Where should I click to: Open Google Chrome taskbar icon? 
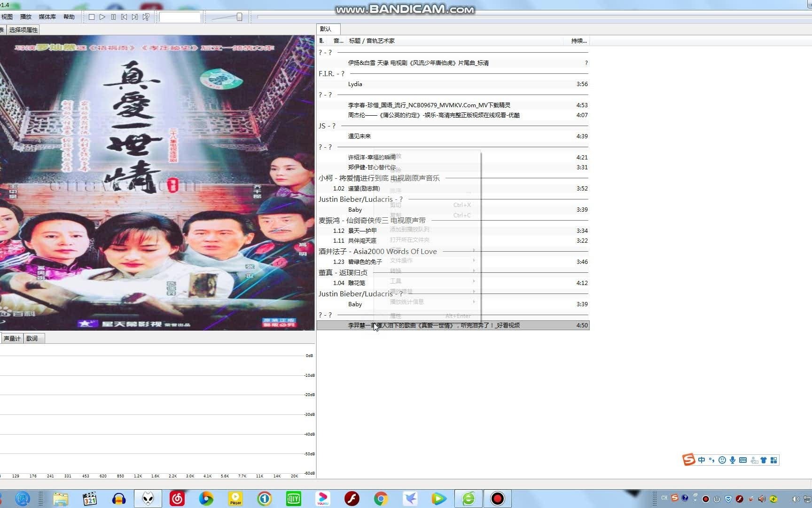pos(381,499)
